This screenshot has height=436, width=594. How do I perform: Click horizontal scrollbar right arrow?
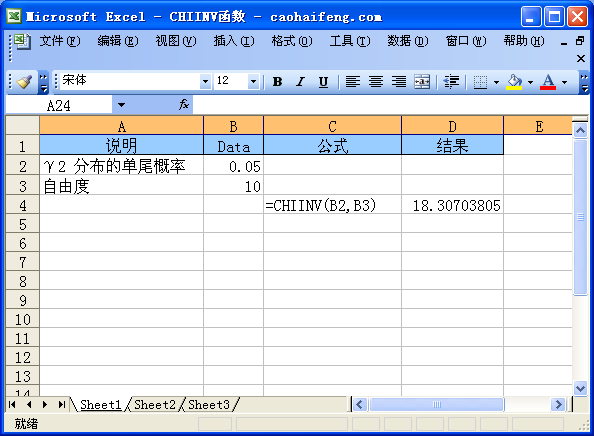click(558, 405)
